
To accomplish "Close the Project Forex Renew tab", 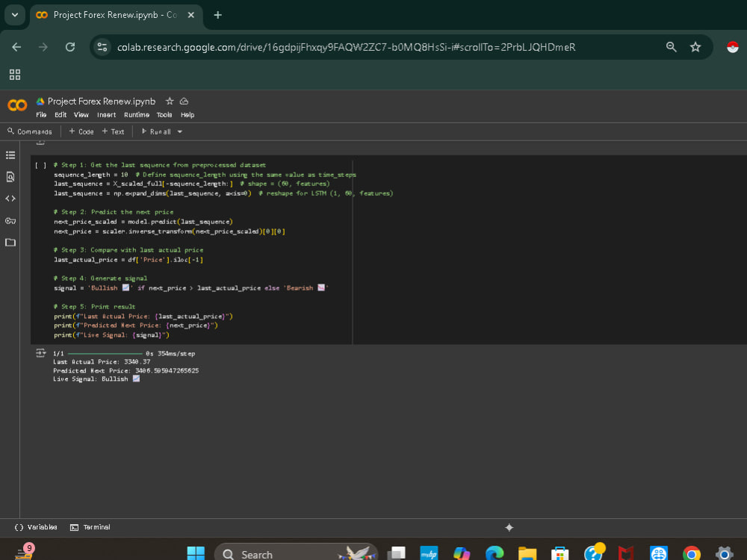I will click(x=191, y=15).
